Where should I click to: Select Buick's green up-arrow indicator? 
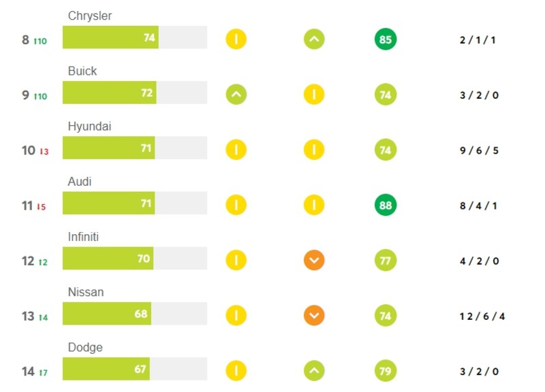pos(236,94)
